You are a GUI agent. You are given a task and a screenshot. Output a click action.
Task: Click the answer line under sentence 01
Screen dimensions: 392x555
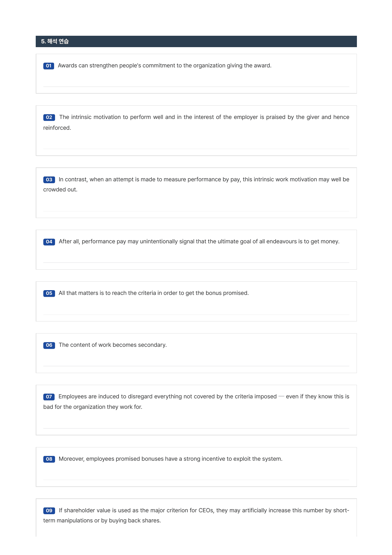196,86
